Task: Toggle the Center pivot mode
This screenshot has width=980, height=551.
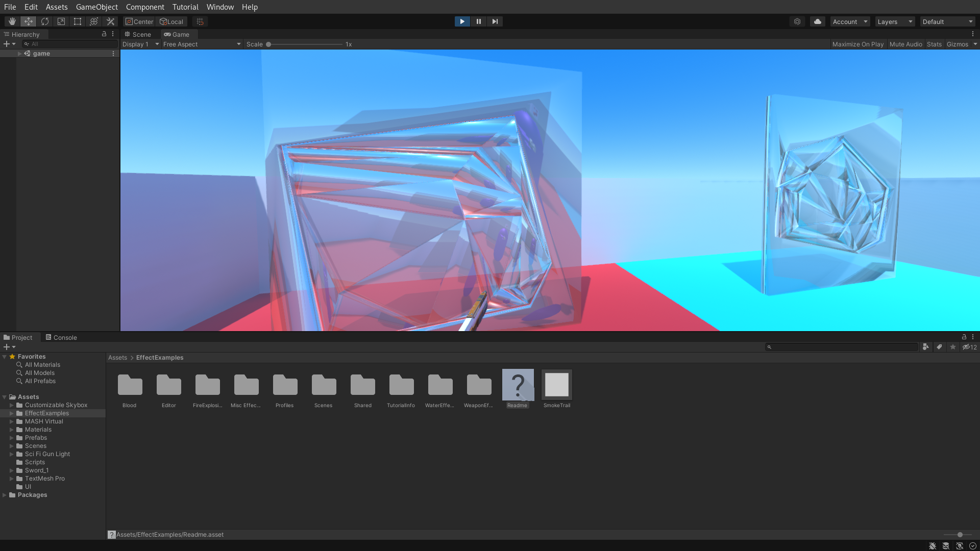Action: pos(139,21)
